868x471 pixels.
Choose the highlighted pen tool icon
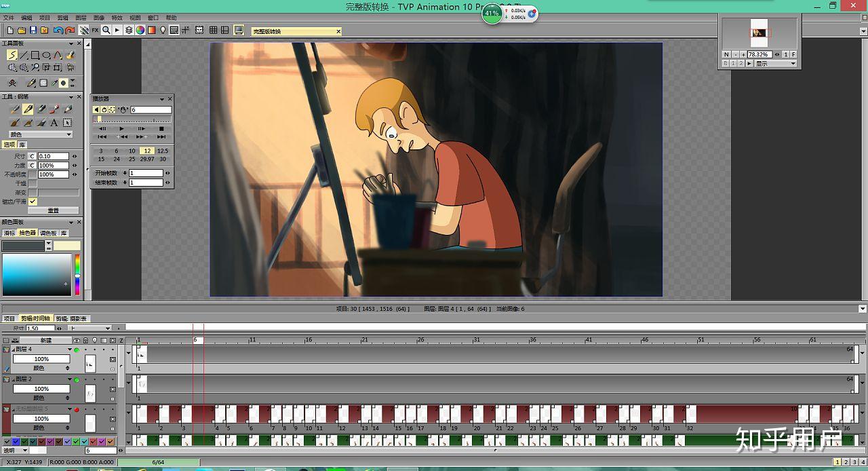pos(28,109)
